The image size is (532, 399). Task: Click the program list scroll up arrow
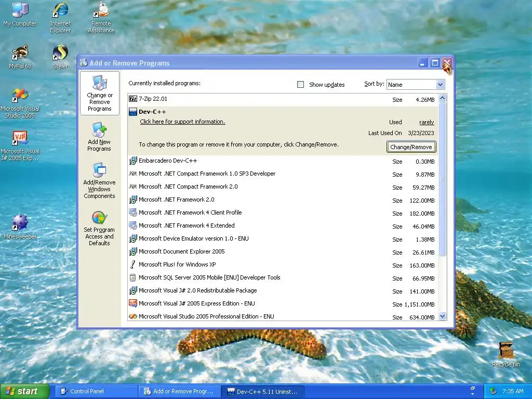click(x=443, y=98)
